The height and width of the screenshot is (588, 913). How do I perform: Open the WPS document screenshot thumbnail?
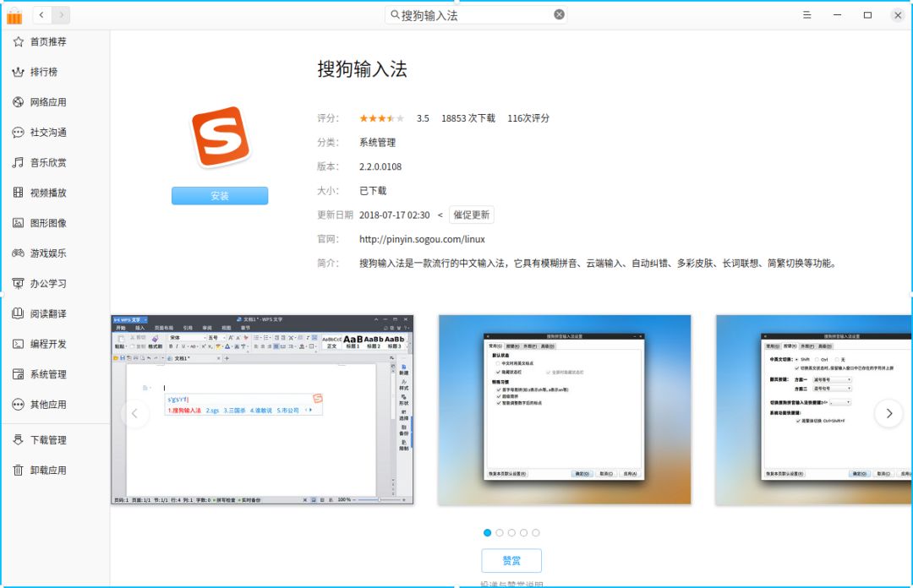click(262, 410)
